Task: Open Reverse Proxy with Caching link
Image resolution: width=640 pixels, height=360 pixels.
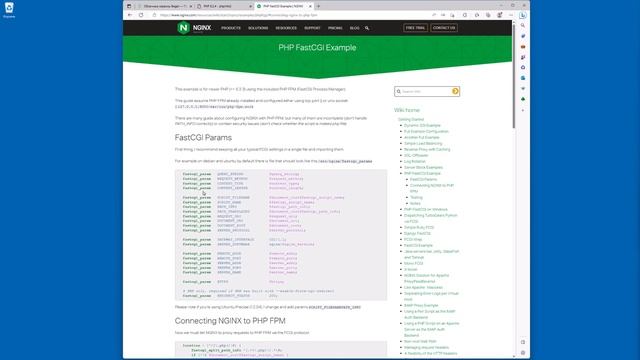Action: [427, 149]
